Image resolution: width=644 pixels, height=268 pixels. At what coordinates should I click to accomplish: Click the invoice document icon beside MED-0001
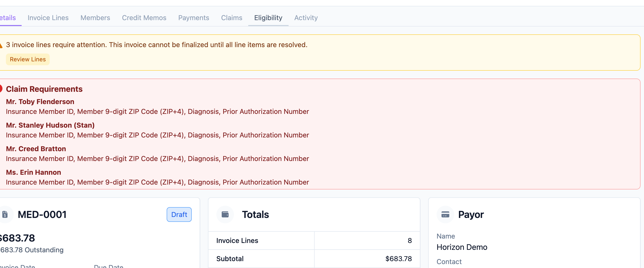click(x=5, y=214)
